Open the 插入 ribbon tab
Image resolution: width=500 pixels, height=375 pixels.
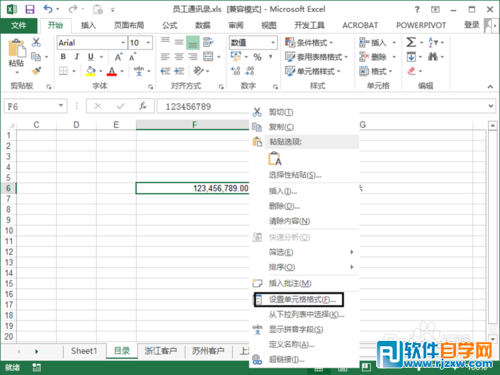(x=88, y=25)
